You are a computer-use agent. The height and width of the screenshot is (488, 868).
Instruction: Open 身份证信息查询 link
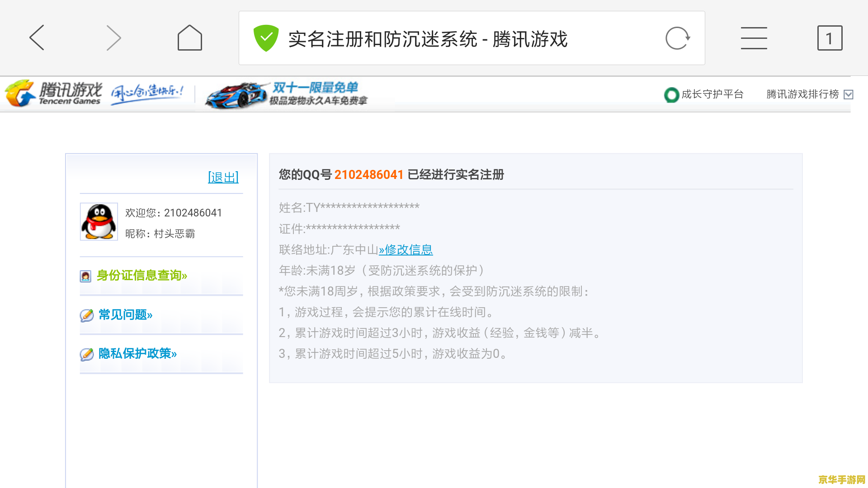(142, 275)
